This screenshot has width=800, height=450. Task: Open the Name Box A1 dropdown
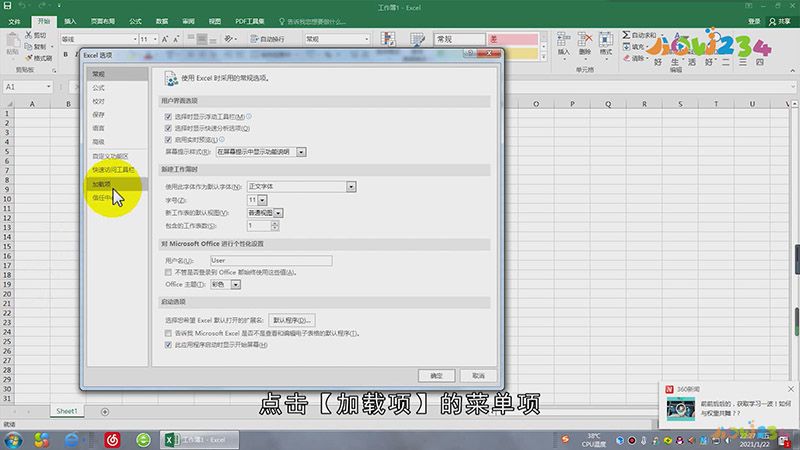click(48, 87)
